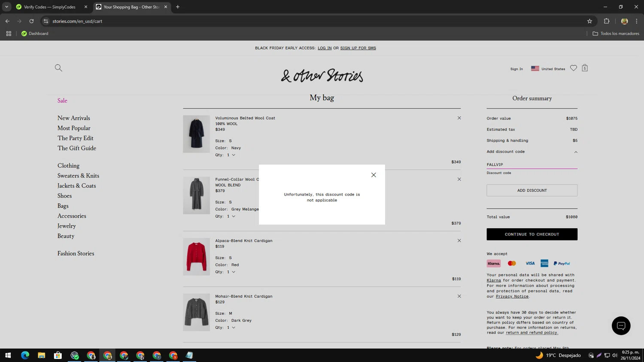Open the wishlist heart icon
Screen dimensions: 644x362
(x=574, y=68)
